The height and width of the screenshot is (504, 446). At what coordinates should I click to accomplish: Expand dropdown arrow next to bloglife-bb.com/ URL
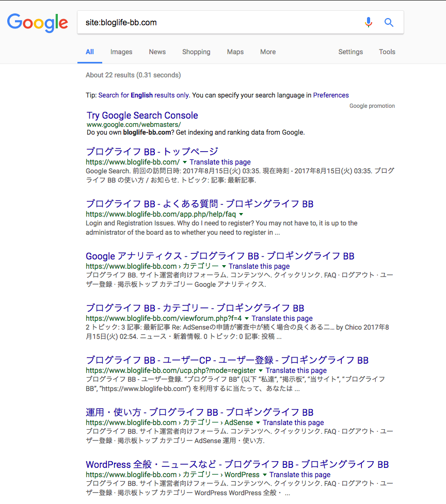185,162
